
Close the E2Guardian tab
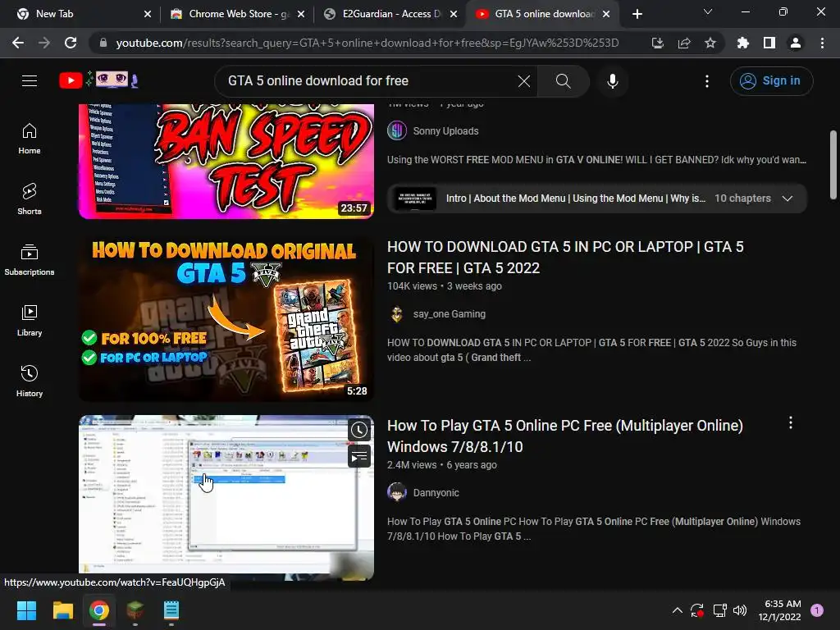pos(454,14)
